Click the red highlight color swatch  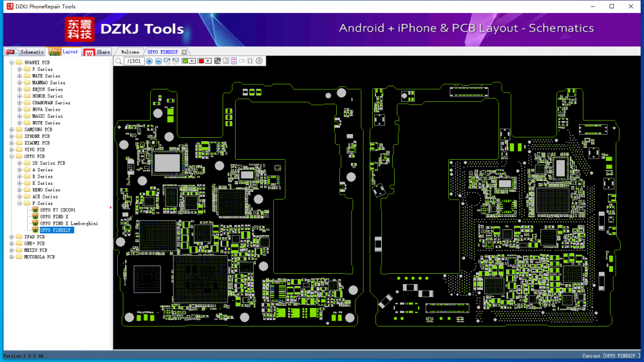click(x=201, y=61)
